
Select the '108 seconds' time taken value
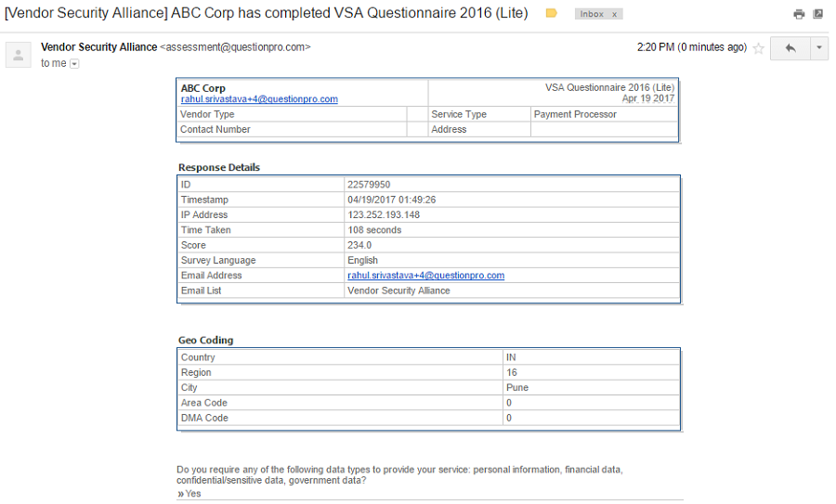tap(375, 230)
